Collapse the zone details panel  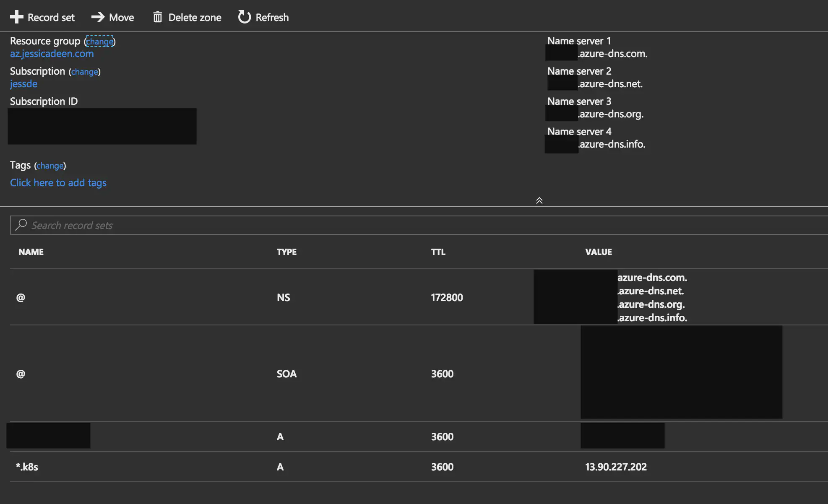point(539,200)
